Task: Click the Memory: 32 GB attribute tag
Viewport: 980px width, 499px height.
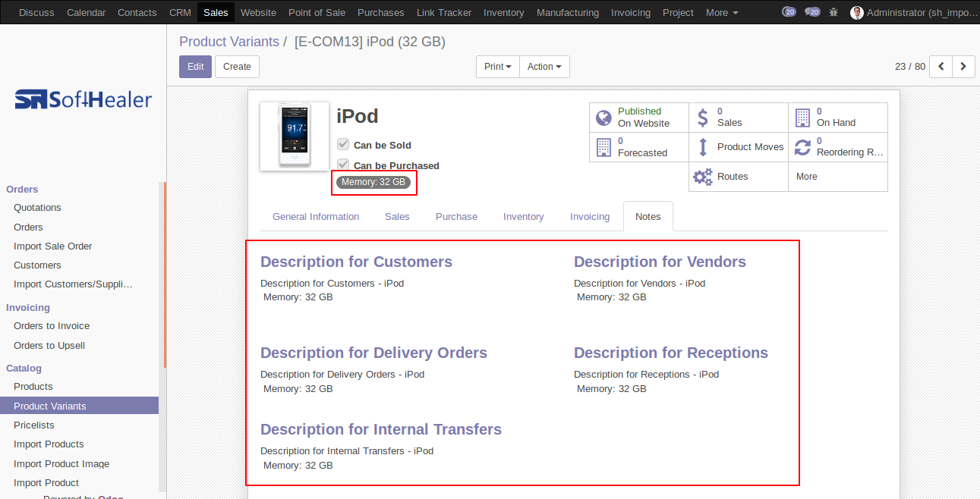Action: (x=373, y=182)
